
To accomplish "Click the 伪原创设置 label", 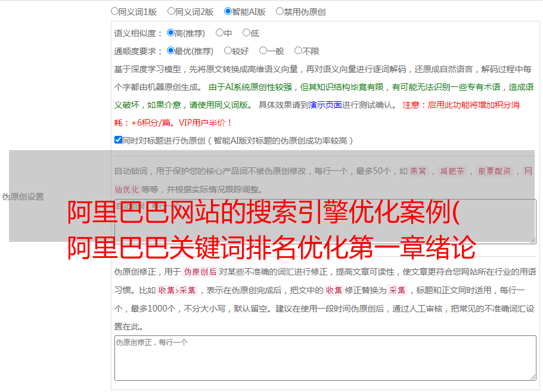I will [23, 197].
